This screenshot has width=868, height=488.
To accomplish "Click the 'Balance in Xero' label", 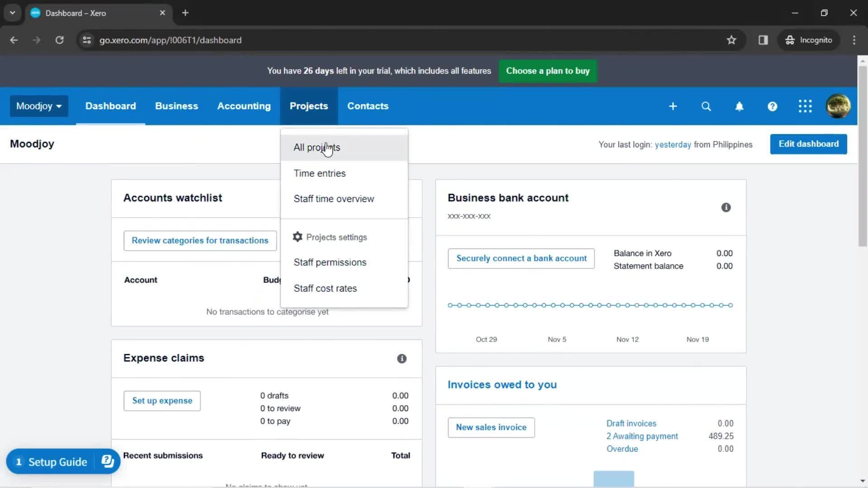I will point(642,253).
